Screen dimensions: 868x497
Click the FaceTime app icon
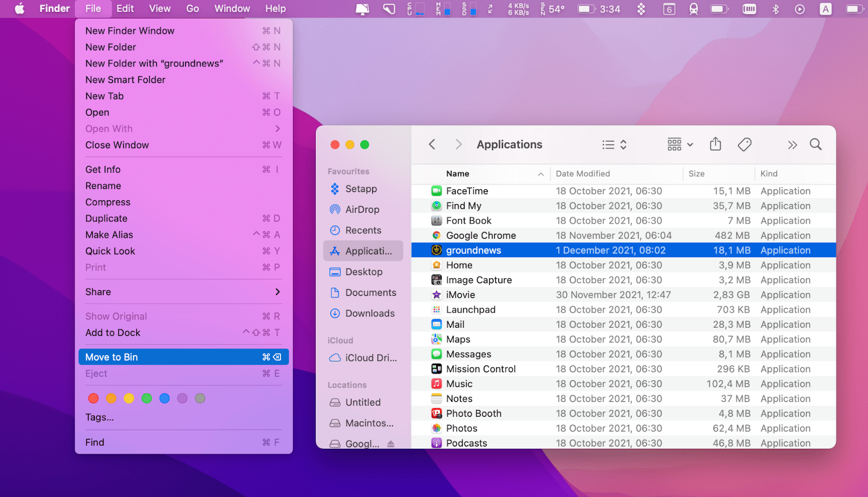pyautogui.click(x=436, y=191)
